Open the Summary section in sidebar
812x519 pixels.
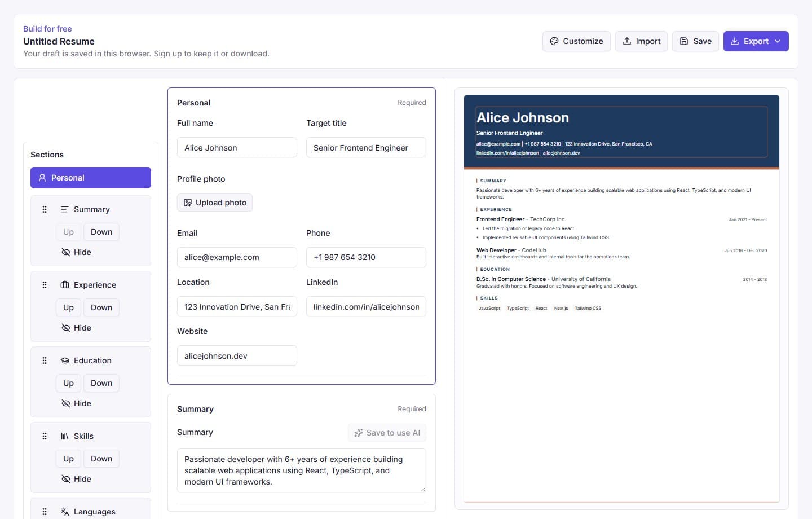[91, 209]
